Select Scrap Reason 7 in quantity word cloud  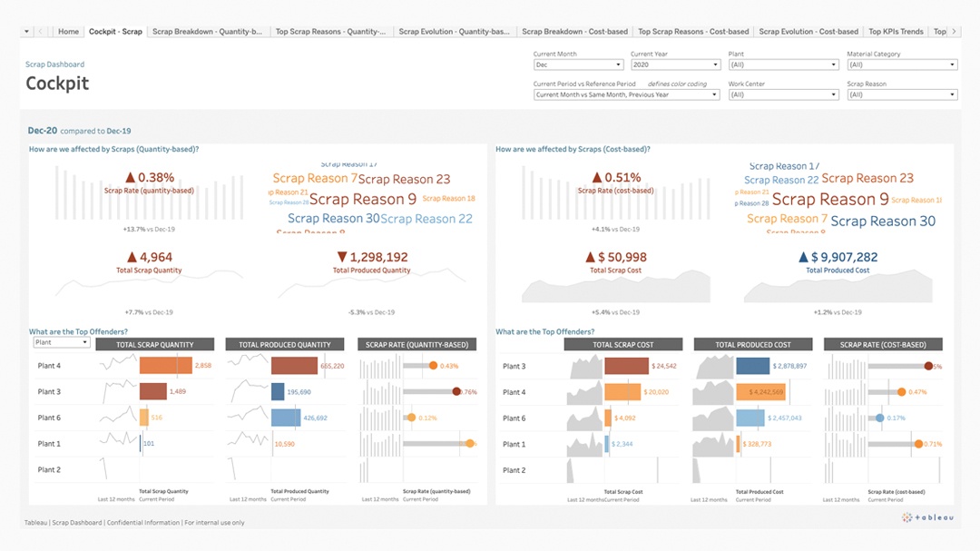(x=315, y=178)
